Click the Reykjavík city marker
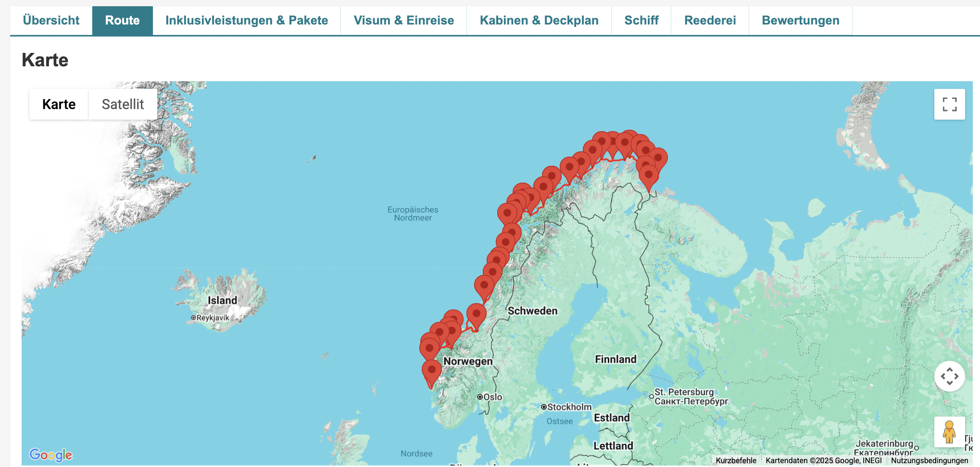Screen dimensions: 980x467 pos(194,318)
